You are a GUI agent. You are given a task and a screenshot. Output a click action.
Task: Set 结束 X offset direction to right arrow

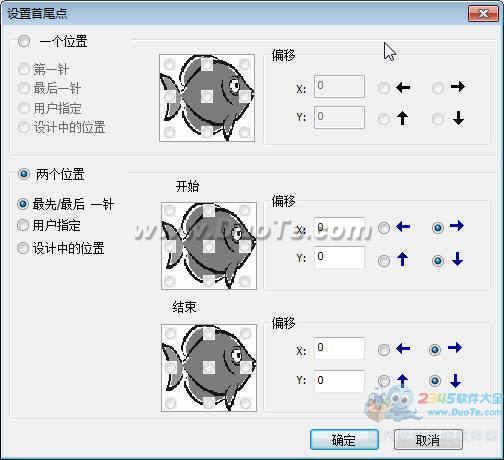(x=435, y=349)
